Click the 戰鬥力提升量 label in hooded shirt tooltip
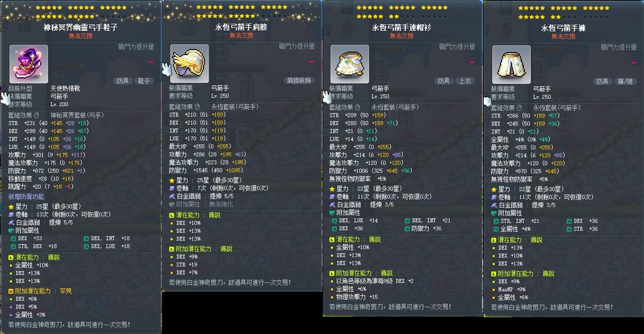Viewport: 644px width, 334px height. click(457, 46)
